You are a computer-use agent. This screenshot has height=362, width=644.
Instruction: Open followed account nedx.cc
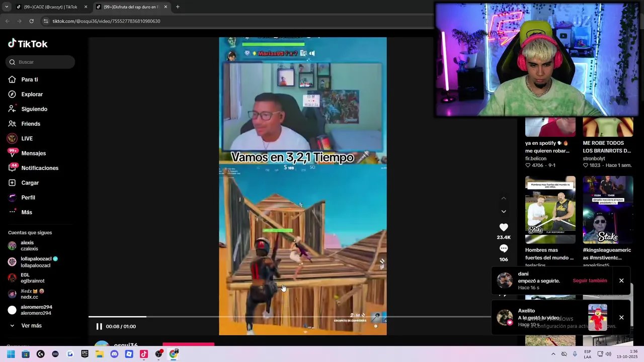(26, 294)
